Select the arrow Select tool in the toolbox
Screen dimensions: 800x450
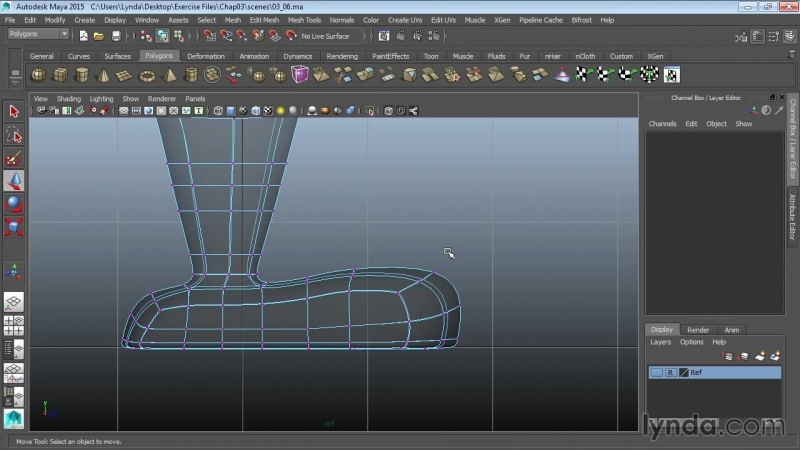14,111
